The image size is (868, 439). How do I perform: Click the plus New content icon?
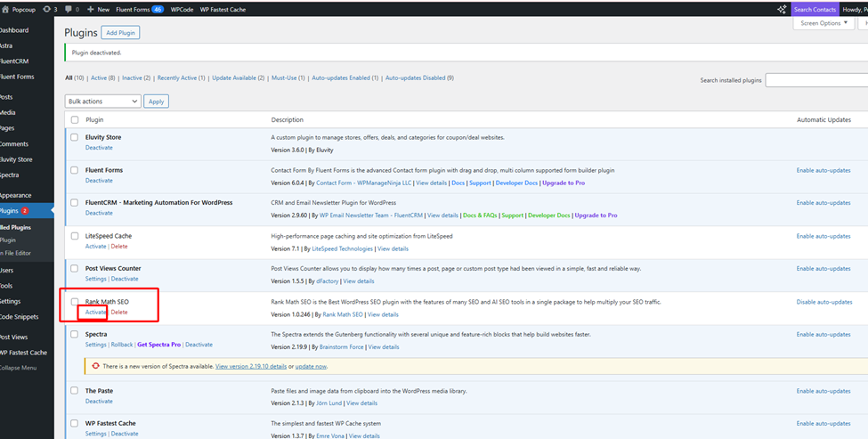[x=91, y=10]
